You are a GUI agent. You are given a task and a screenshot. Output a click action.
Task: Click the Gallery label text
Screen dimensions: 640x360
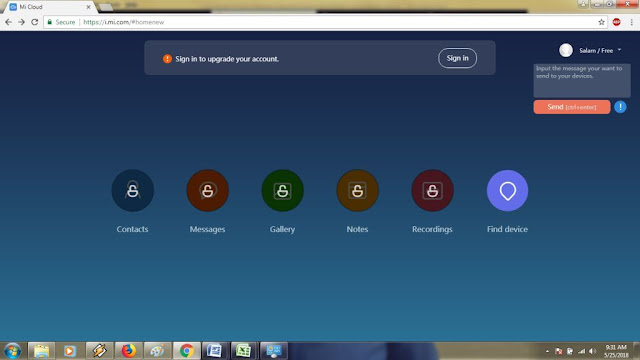pyautogui.click(x=282, y=229)
